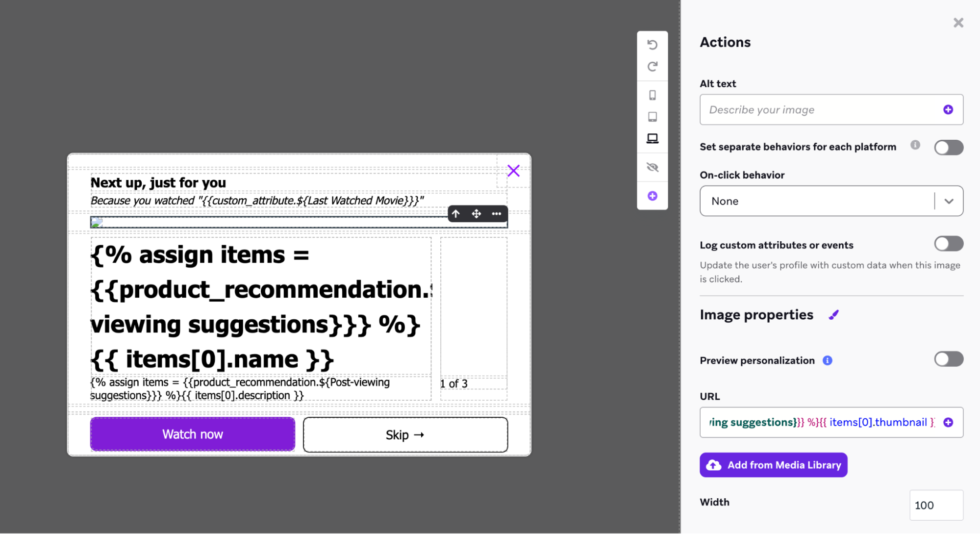Viewport: 980px width, 534px height.
Task: Switch to mobile phone preview
Action: (652, 95)
